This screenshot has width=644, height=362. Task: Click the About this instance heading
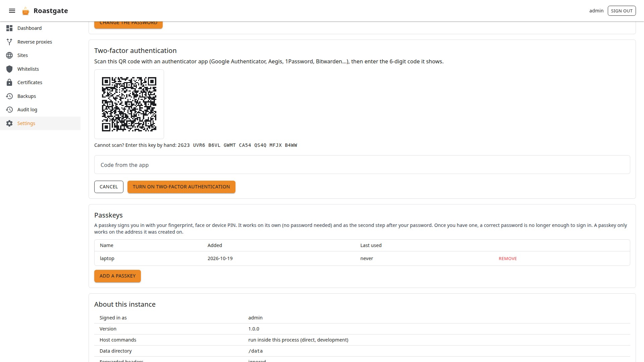pyautogui.click(x=125, y=304)
